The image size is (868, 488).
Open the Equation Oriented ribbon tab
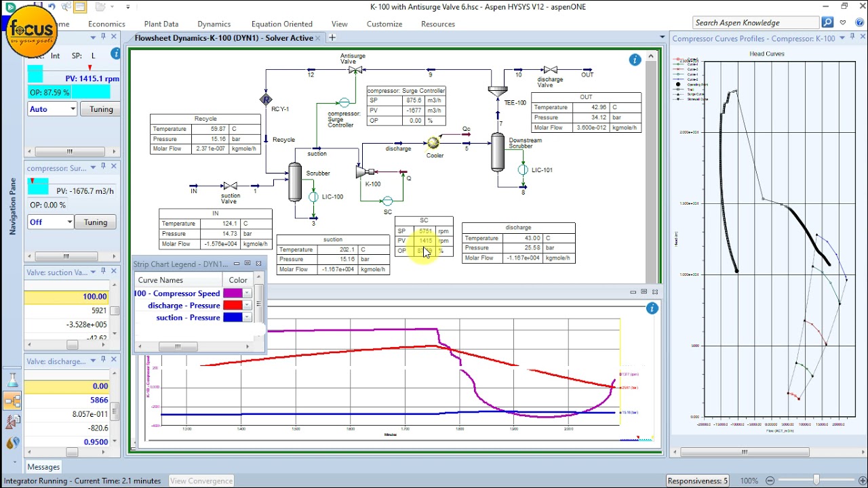click(281, 24)
